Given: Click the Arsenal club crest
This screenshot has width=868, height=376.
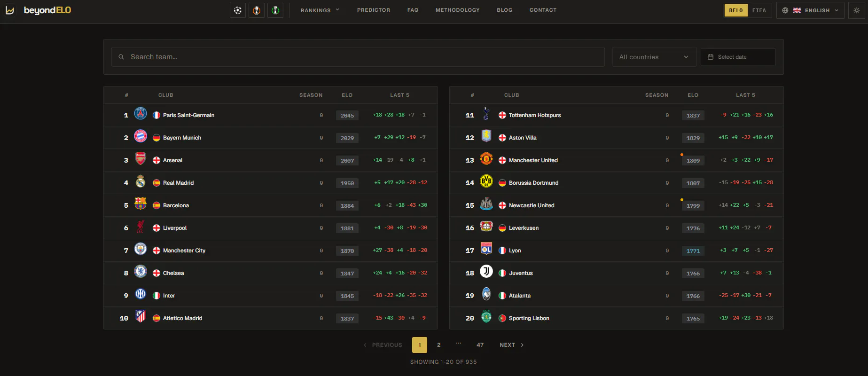Looking at the screenshot, I should pos(141,158).
